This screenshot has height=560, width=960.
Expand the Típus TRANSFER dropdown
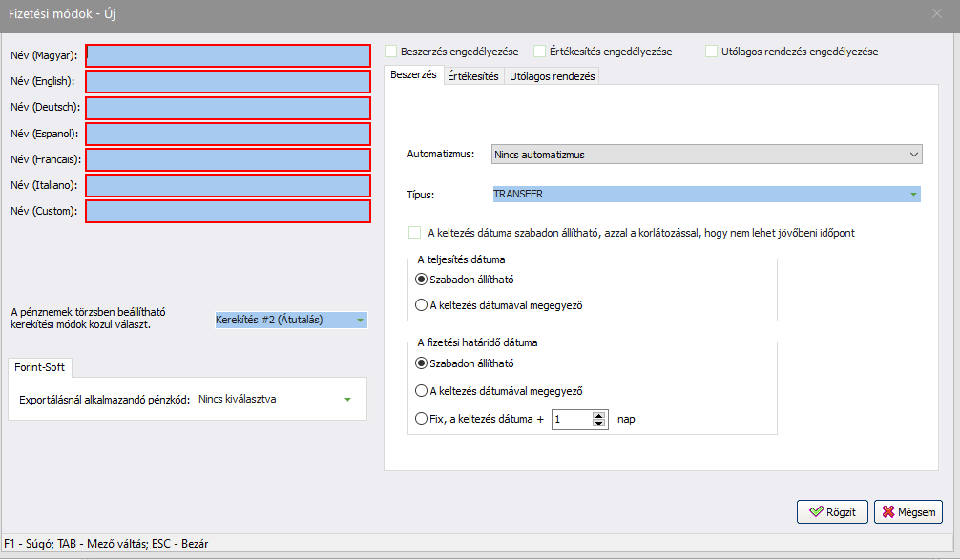click(914, 195)
